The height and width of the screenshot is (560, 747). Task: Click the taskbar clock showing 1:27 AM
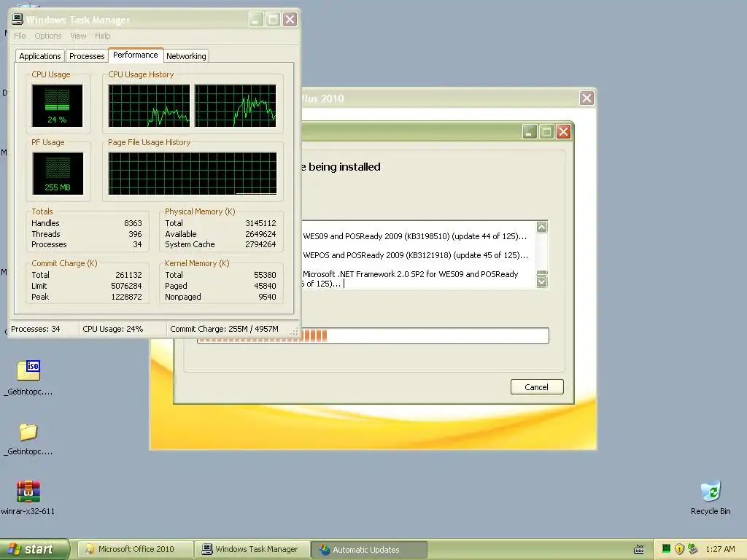point(720,549)
